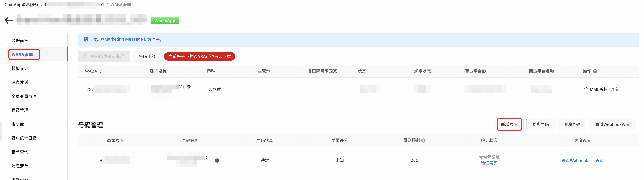Click the clock icon next to number name
Viewport: 644px width, 180px height.
(217, 161)
